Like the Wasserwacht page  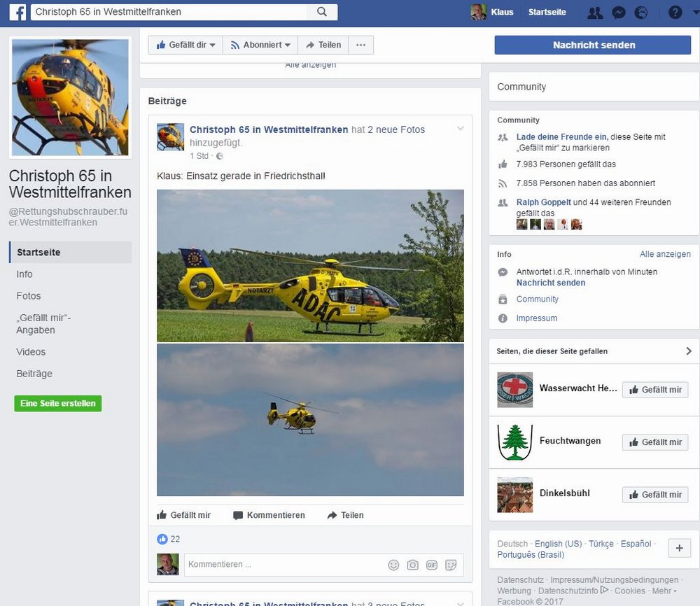pyautogui.click(x=654, y=390)
